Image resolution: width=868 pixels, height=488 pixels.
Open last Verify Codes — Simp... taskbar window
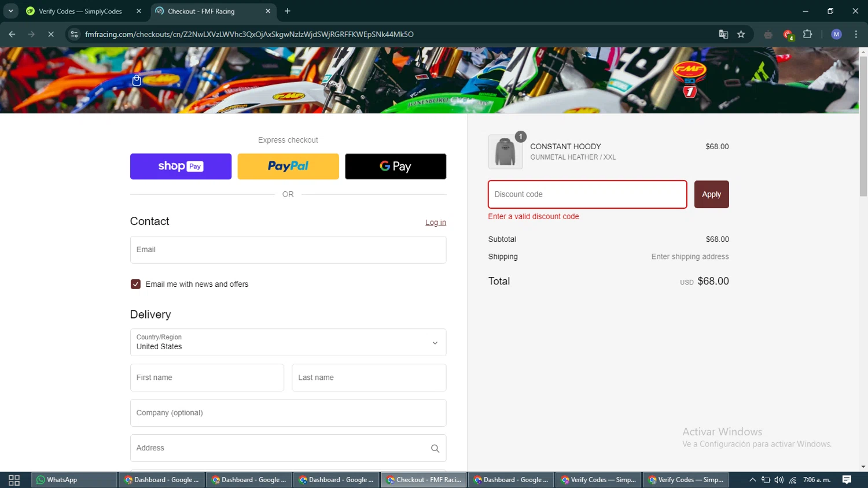(685, 480)
